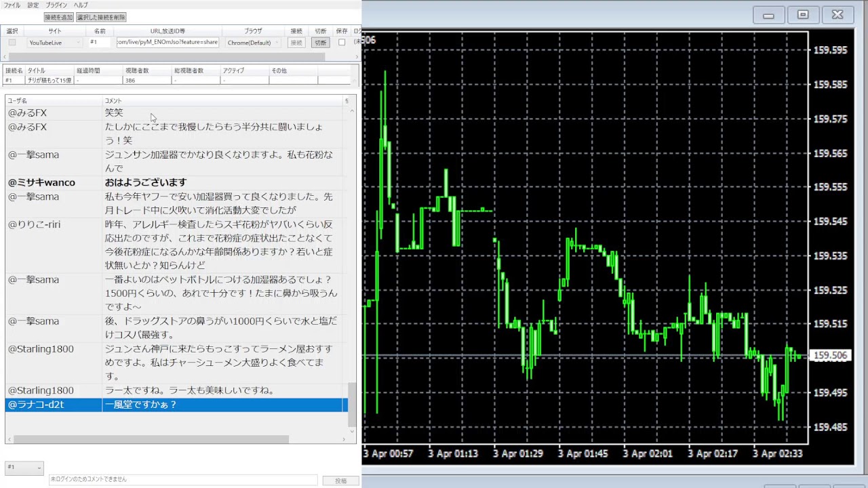Screen dimensions: 868x488
Task: Toggle the 保存 checkbox
Action: click(x=342, y=42)
